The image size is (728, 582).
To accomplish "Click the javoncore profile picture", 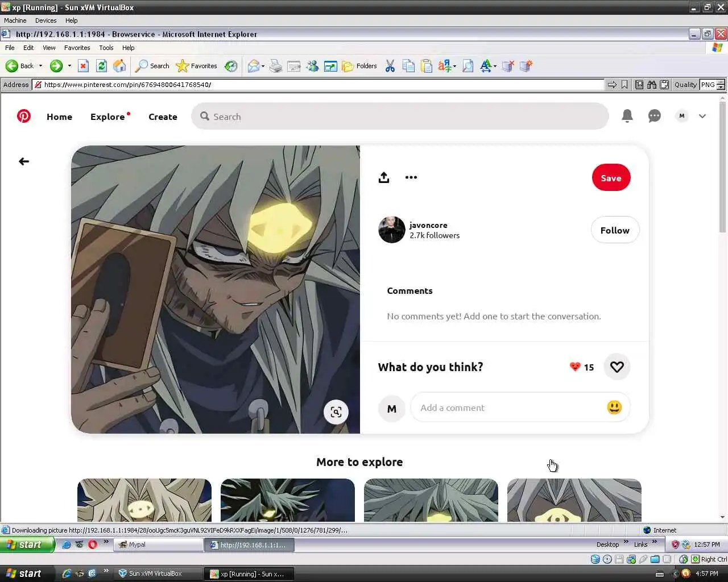I will (x=392, y=230).
